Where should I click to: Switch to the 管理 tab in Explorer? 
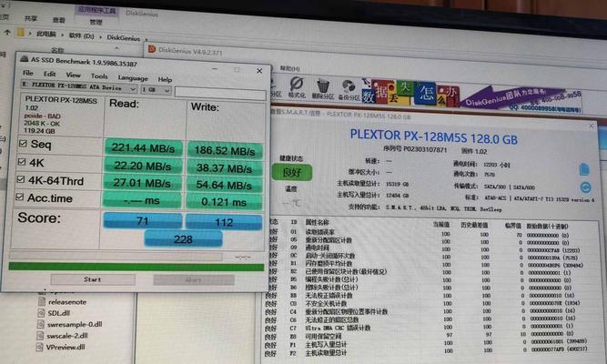[96, 22]
